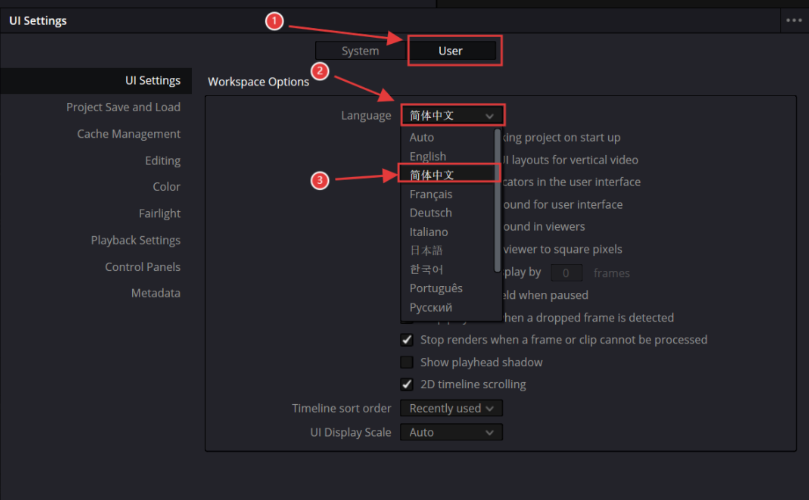Open the three-dot options menu
Image resolution: width=809 pixels, height=500 pixels.
coord(794,20)
